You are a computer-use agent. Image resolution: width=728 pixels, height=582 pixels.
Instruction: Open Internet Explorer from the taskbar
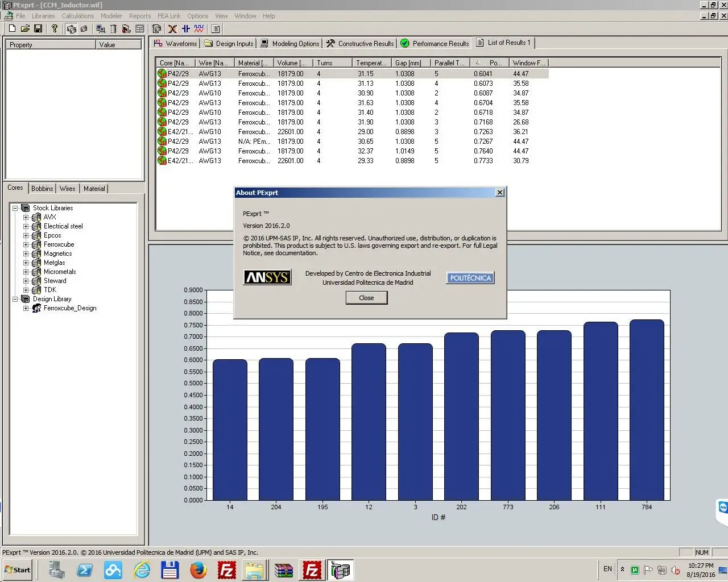[x=141, y=569]
